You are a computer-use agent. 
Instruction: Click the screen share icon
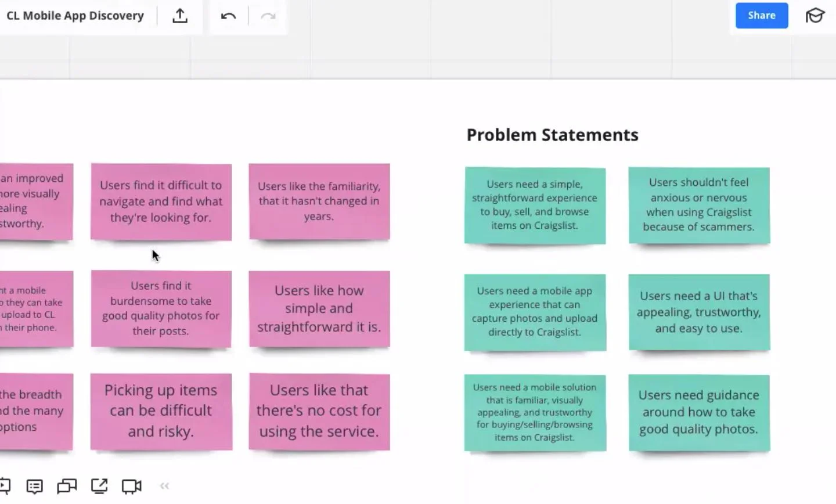point(99,486)
